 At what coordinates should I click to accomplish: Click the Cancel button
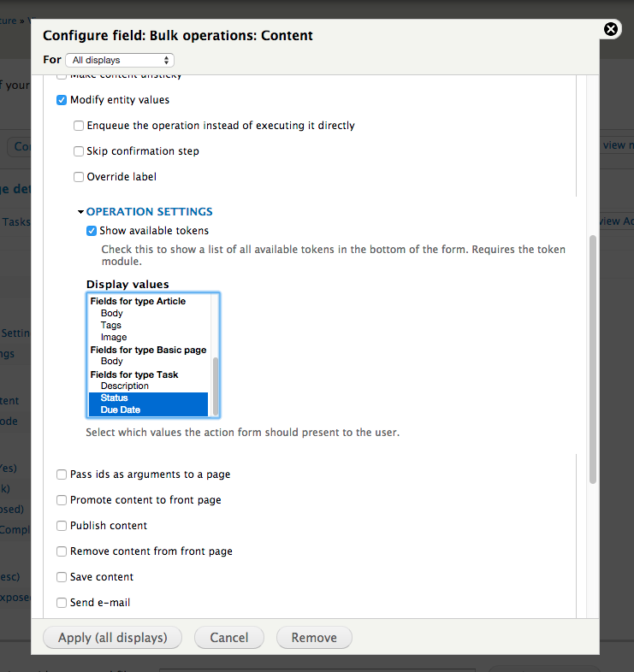coord(229,638)
